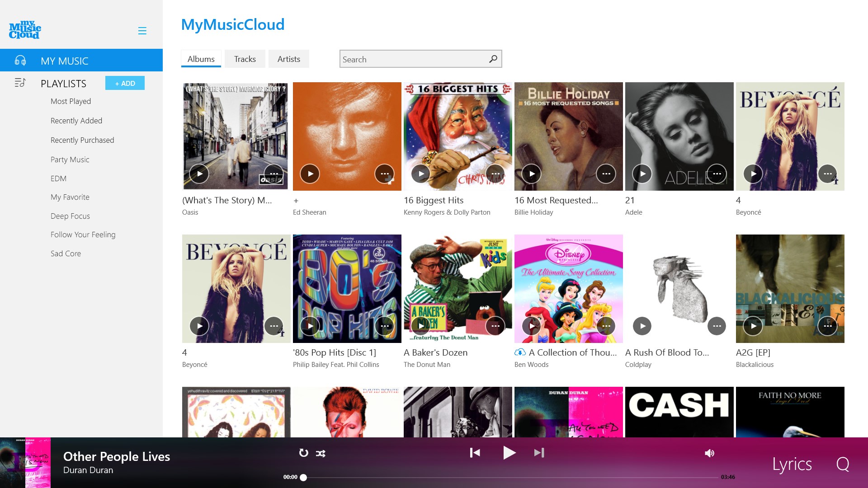This screenshot has height=488, width=868.
Task: Toggle shuffle in the player bar
Action: (x=321, y=453)
